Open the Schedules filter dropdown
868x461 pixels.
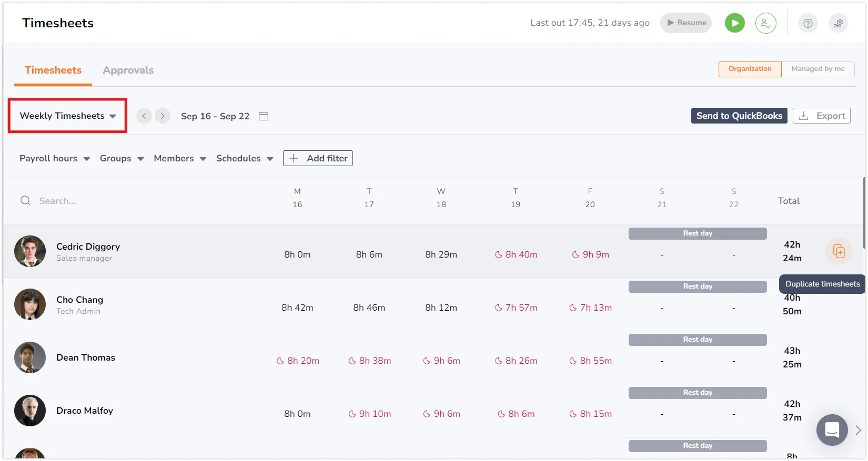pyautogui.click(x=244, y=158)
